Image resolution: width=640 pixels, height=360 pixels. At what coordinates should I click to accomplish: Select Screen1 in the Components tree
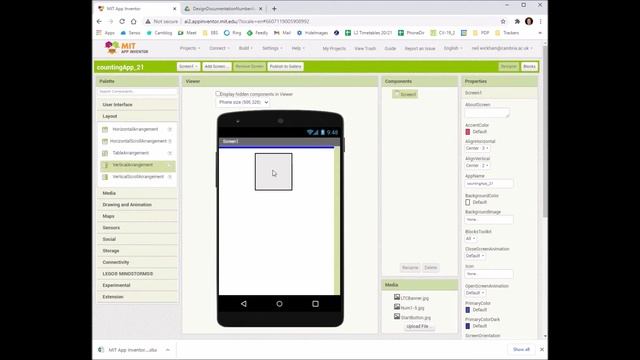(405, 94)
